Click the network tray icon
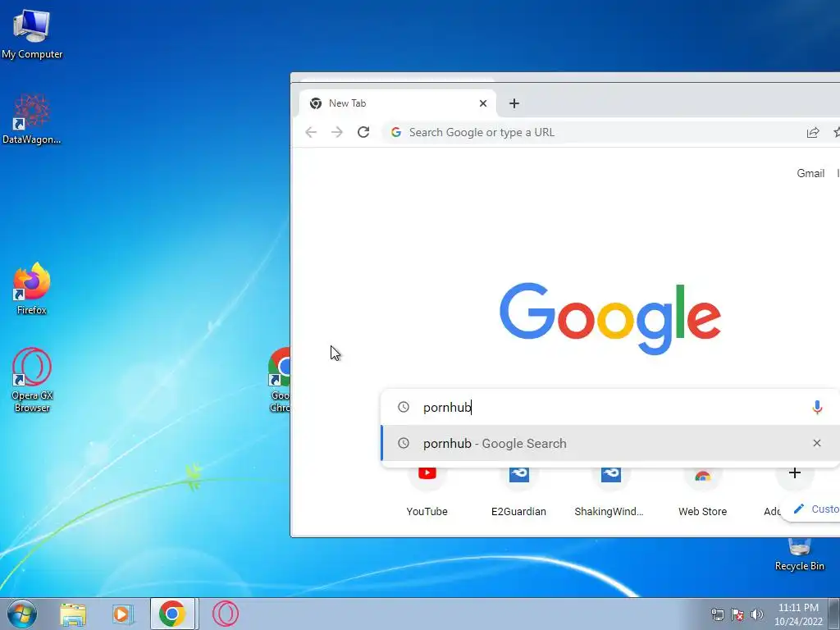840x630 pixels. [x=717, y=614]
